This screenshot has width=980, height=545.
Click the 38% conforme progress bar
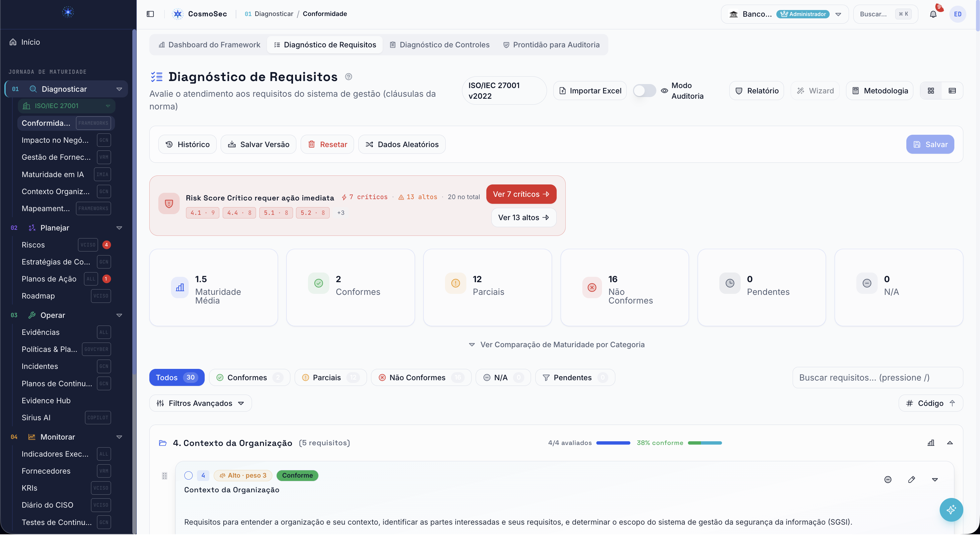click(705, 443)
